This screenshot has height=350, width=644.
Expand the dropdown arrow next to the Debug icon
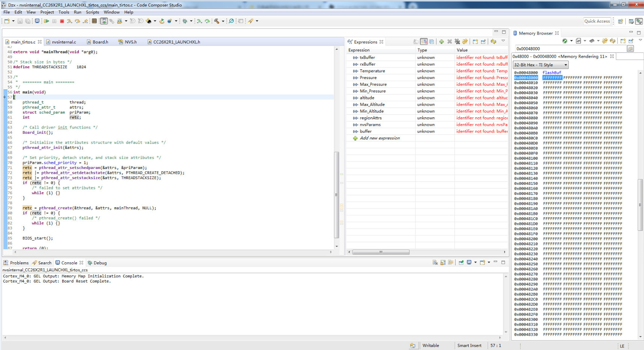[x=191, y=21]
